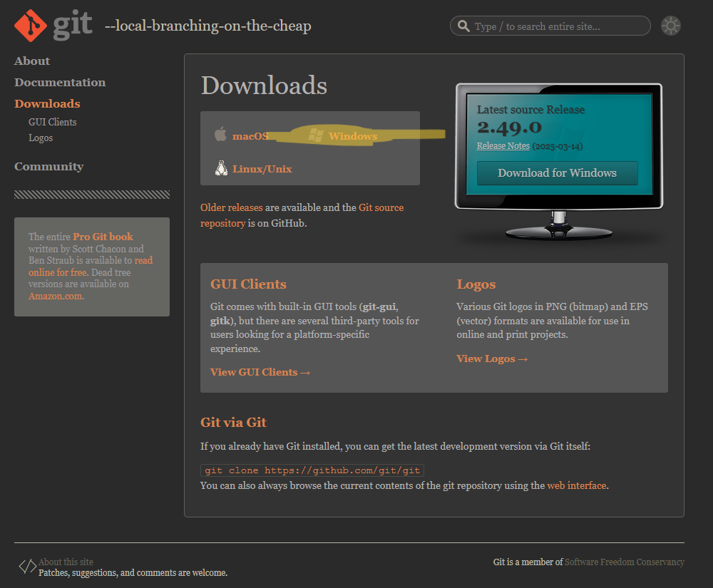Click the Download for Windows button
Screen dimensions: 713x588
click(x=557, y=173)
